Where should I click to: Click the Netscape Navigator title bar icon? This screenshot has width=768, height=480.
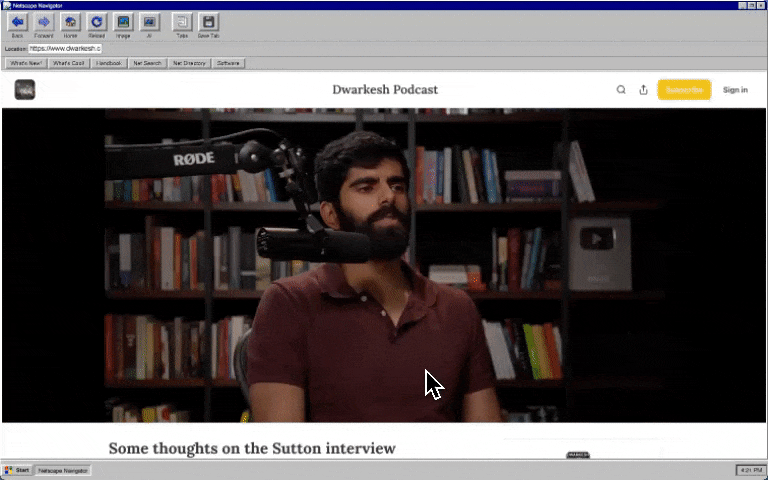click(x=6, y=5)
